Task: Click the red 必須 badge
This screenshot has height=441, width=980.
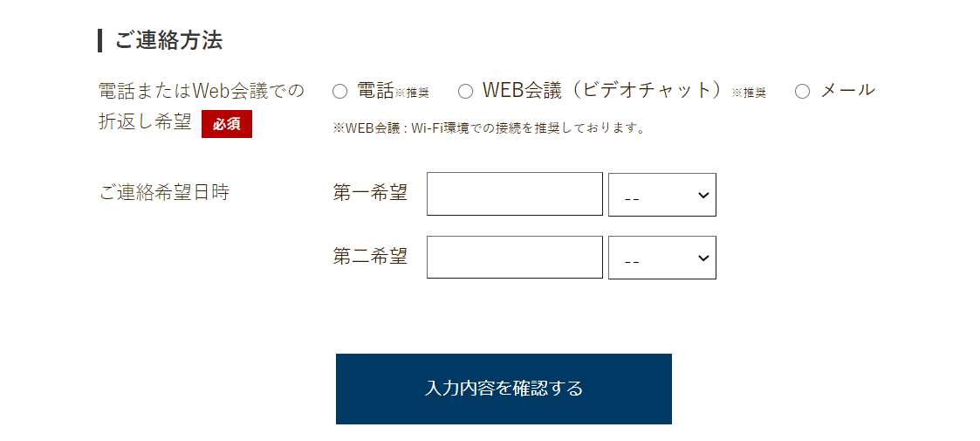Action: (x=227, y=124)
